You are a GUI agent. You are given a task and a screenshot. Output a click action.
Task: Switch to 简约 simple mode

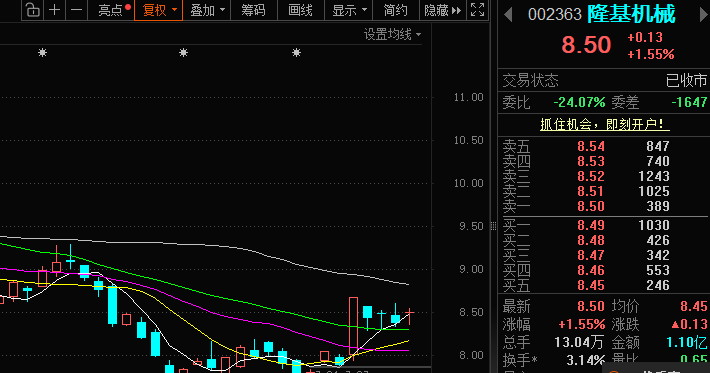coord(395,10)
